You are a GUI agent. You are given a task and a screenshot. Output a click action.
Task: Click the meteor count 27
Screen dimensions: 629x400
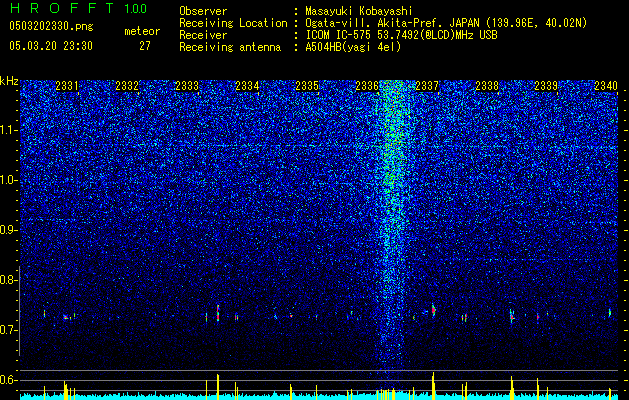click(145, 46)
